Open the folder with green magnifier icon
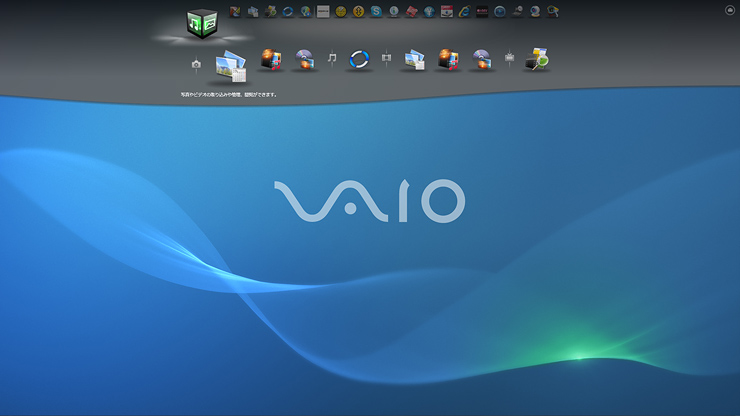 pyautogui.click(x=537, y=59)
